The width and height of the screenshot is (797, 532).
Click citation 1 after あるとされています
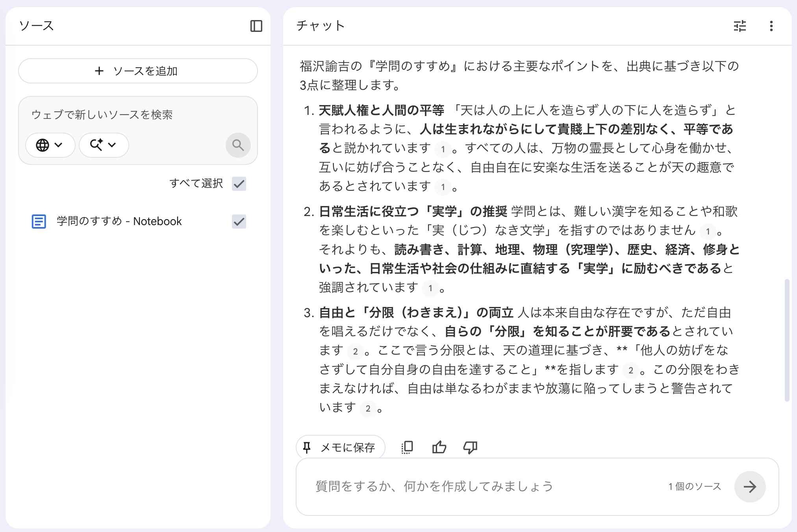coord(443,187)
